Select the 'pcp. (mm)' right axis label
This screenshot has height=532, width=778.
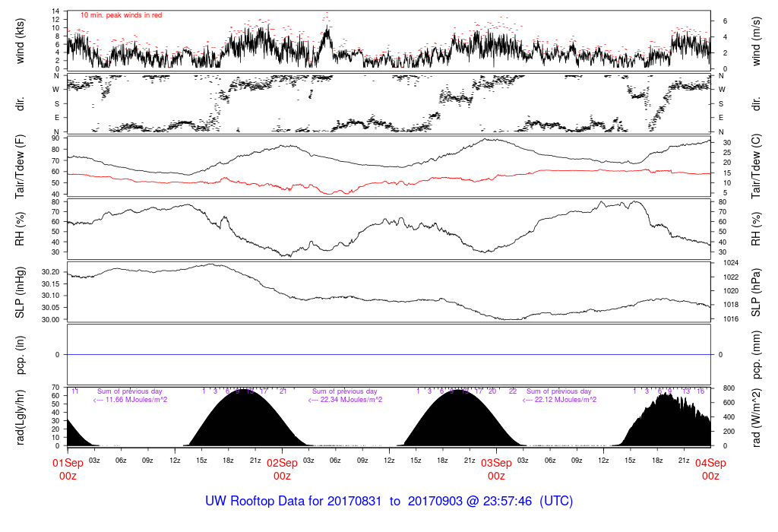coord(756,355)
